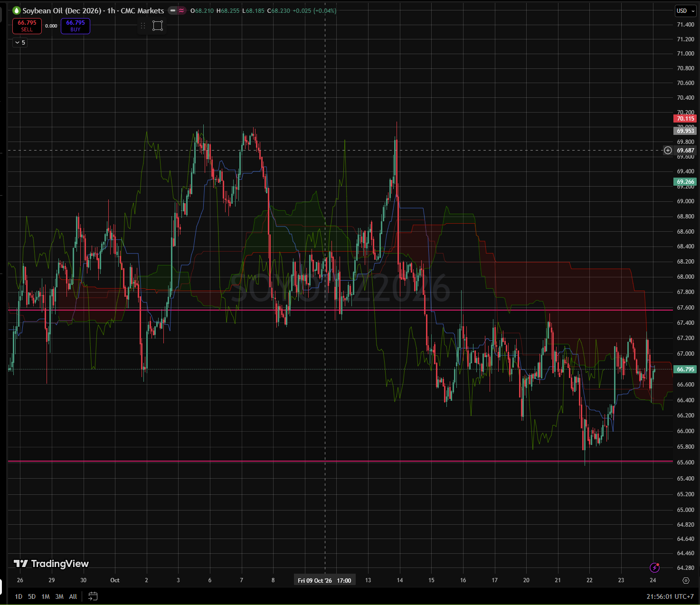This screenshot has width=700, height=605.
Task: Click the green Soybean Oil symbol logo
Action: coord(16,10)
